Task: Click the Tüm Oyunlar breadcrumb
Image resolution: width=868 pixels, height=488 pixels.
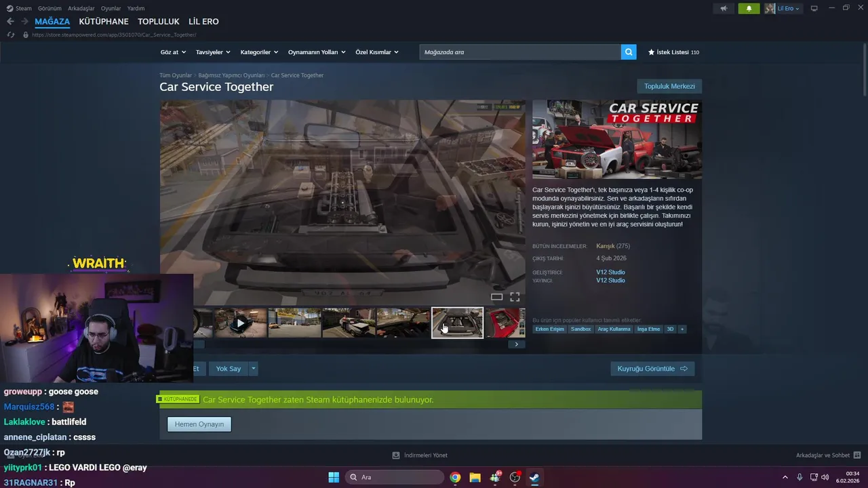Action: [176, 75]
